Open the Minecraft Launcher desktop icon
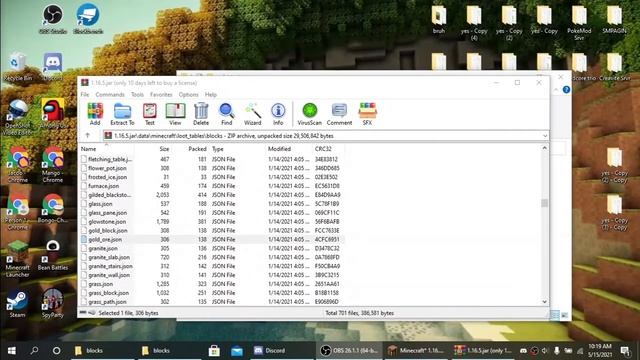The image size is (640, 360). [x=18, y=259]
